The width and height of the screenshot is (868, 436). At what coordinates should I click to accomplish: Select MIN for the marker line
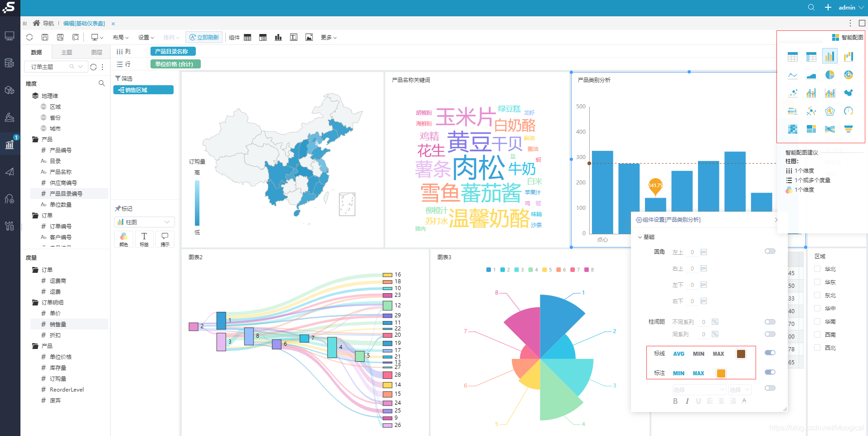[698, 354]
